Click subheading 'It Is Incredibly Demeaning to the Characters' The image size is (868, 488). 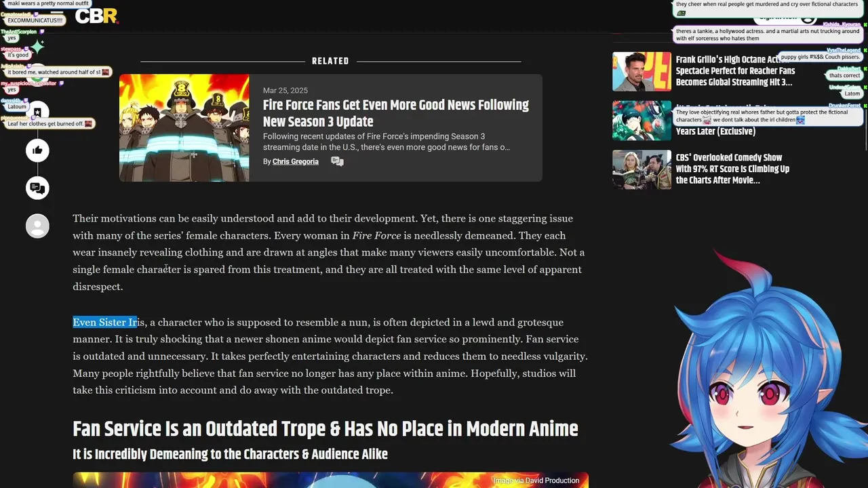pos(230,454)
